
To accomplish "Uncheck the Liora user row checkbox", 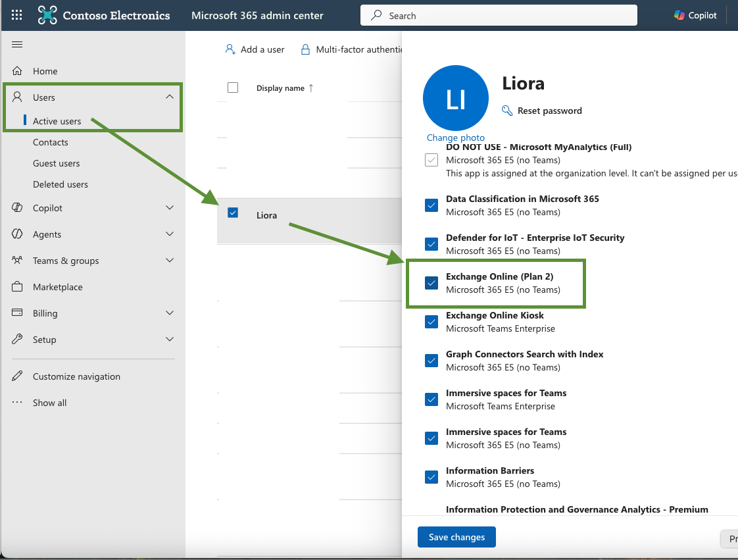I will [232, 213].
